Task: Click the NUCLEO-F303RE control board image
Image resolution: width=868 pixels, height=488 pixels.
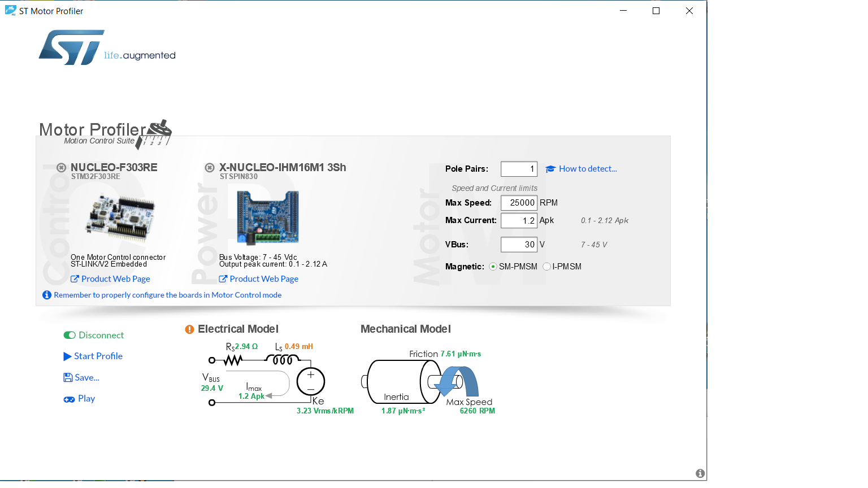Action: (120, 218)
